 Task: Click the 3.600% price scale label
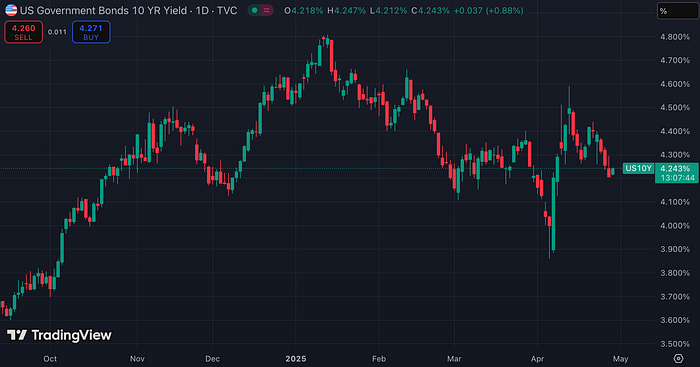coord(675,320)
